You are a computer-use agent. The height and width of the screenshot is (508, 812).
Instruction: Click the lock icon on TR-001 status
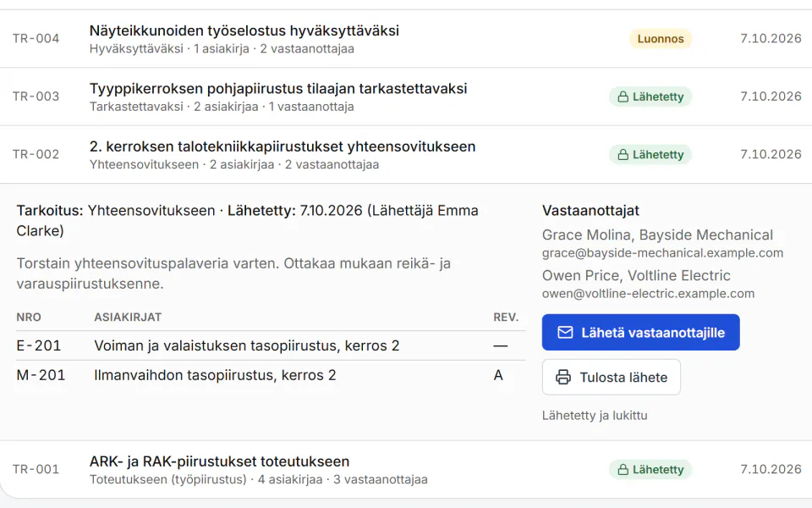[x=623, y=470]
